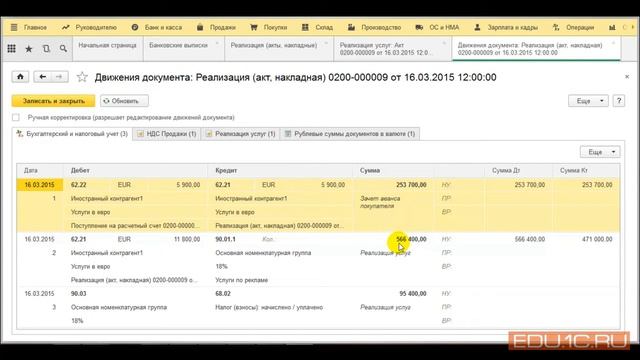Select Рублевые суммы документов в валюте tab

coord(350,133)
